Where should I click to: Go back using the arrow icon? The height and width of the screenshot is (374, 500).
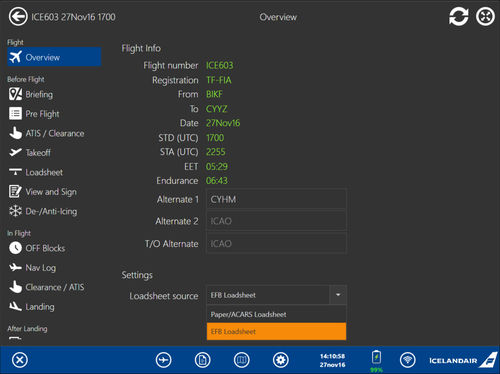coord(18,17)
